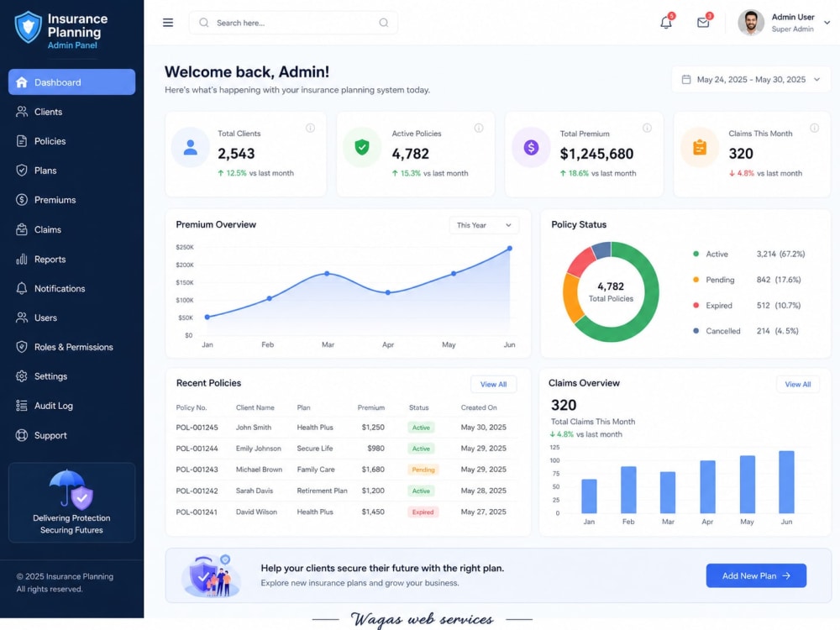Click the Pending status badge for POL-001243
Screen dimensions: 840x630
423,470
